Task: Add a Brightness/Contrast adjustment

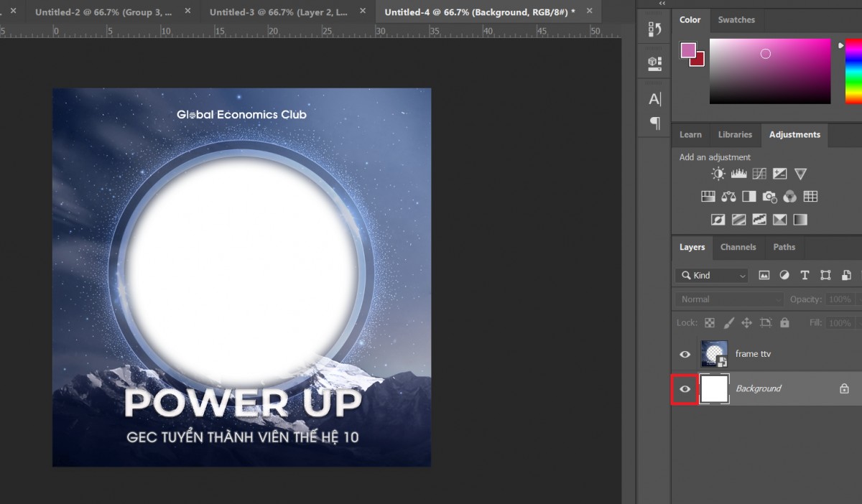Action: tap(718, 174)
